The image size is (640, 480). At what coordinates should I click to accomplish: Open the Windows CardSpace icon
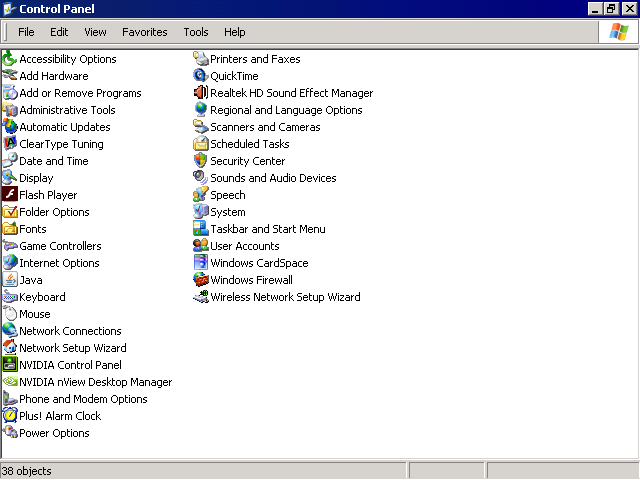pyautogui.click(x=200, y=263)
